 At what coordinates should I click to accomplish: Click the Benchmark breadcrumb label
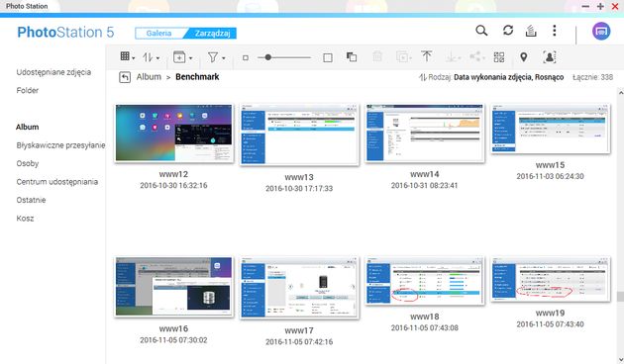pyautogui.click(x=197, y=77)
